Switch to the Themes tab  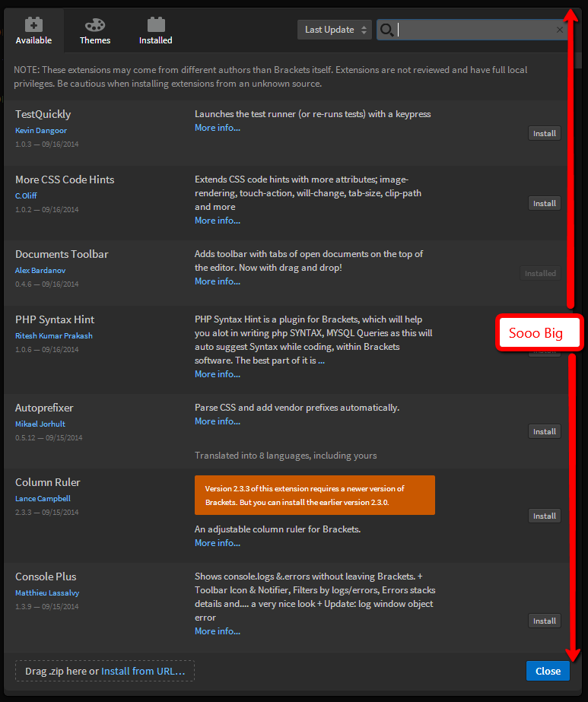tap(95, 30)
